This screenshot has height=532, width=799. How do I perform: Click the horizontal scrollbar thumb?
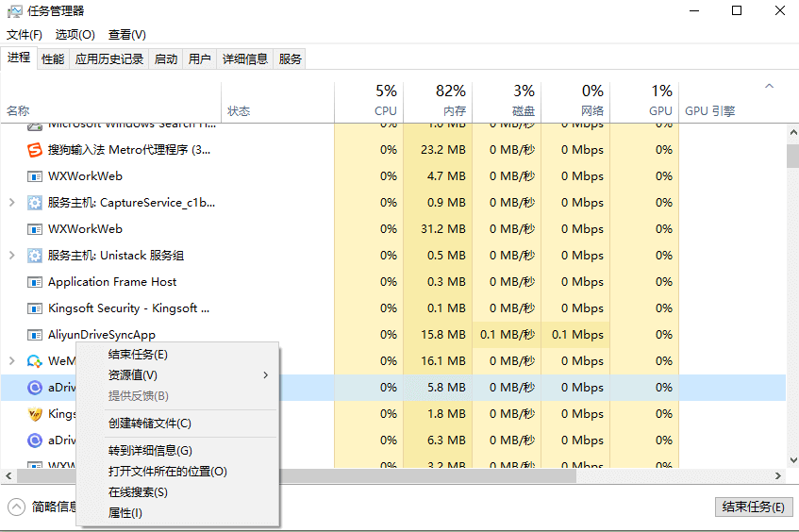[x=296, y=476]
